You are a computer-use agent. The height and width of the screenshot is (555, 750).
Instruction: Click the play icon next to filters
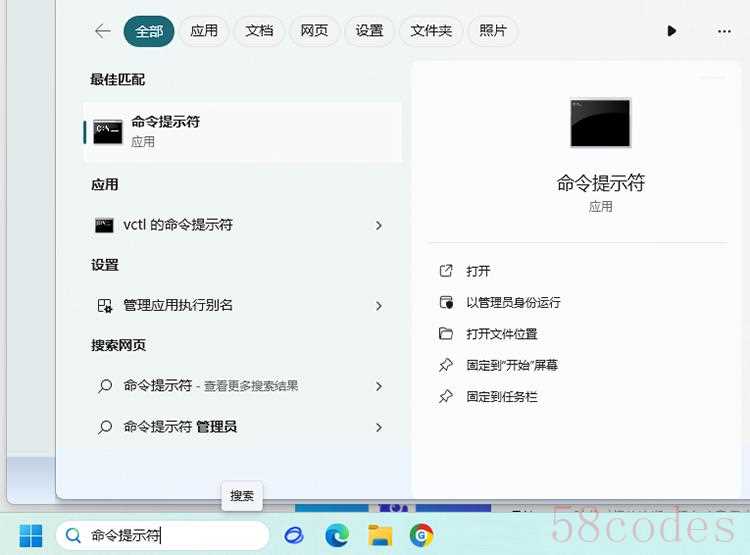coord(671,31)
